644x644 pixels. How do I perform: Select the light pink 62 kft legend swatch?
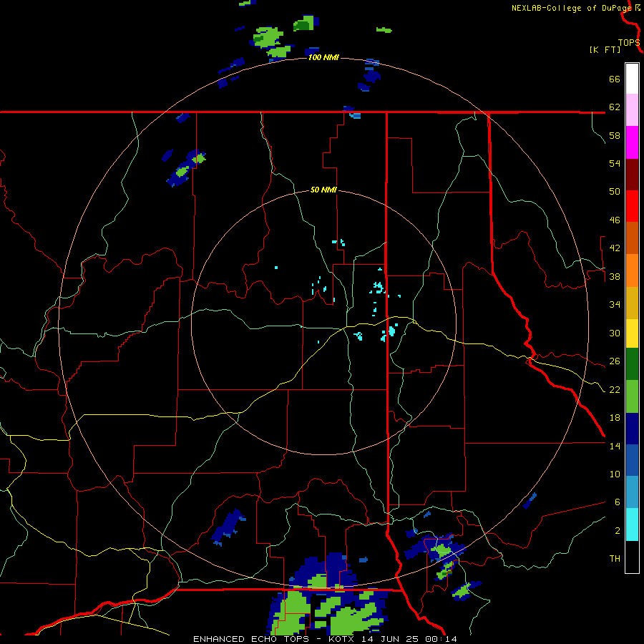[632, 110]
